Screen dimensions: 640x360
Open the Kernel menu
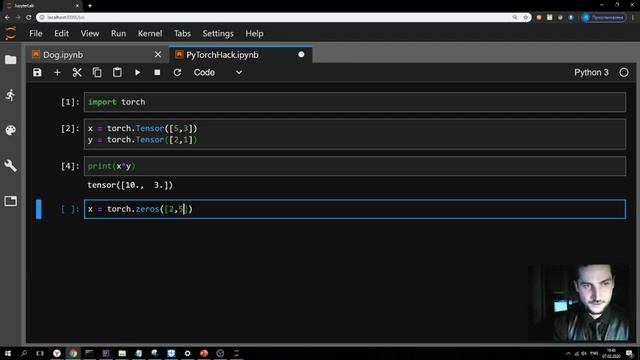(x=150, y=33)
